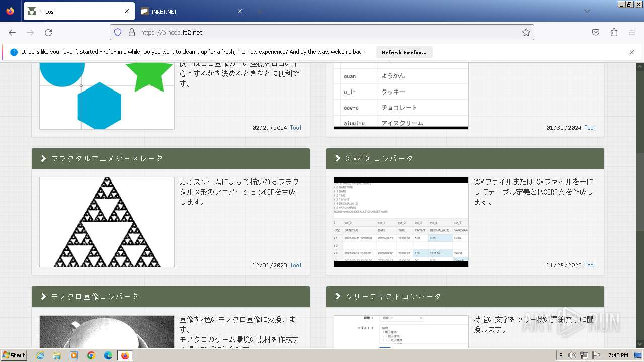Launch Microsoft Edge from the taskbar
This screenshot has height=362, width=644.
point(108,355)
